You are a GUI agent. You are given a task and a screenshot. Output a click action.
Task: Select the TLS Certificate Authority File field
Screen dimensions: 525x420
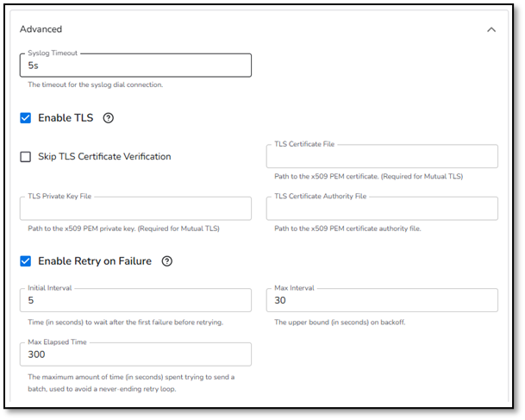point(382,209)
